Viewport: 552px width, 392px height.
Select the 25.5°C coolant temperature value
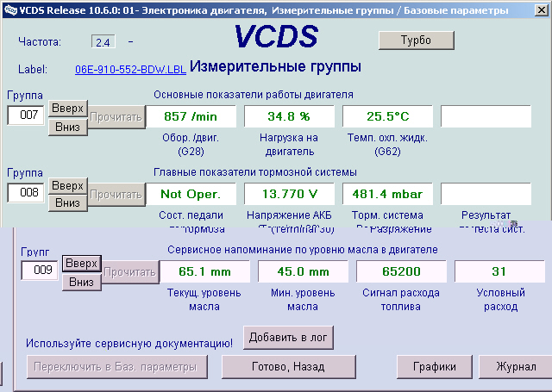click(387, 116)
